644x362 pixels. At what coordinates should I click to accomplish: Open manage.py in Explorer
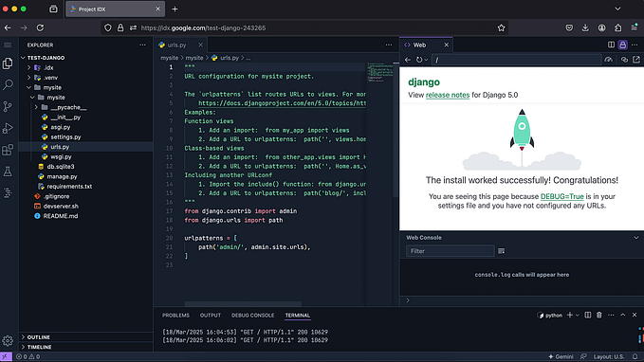click(x=62, y=176)
